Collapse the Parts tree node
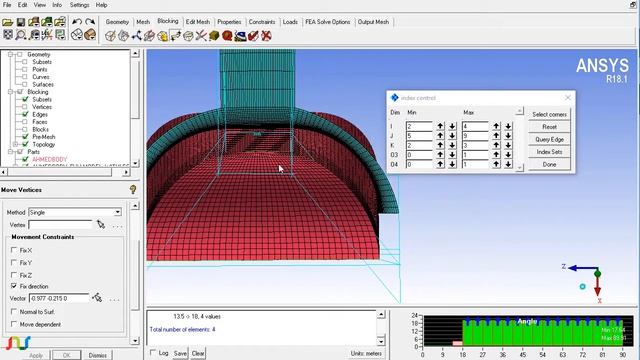This screenshot has width=640, height=360. (x=11, y=152)
